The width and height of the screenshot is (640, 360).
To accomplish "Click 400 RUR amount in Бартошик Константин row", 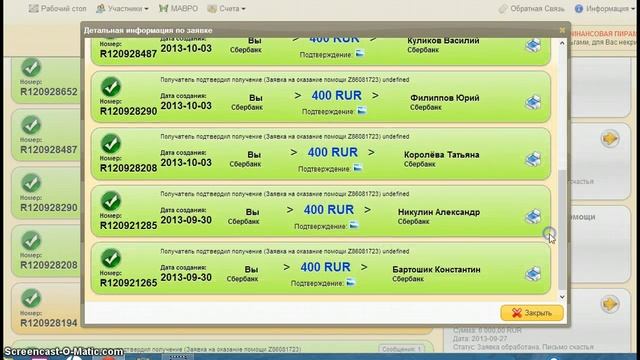I will pos(325,267).
